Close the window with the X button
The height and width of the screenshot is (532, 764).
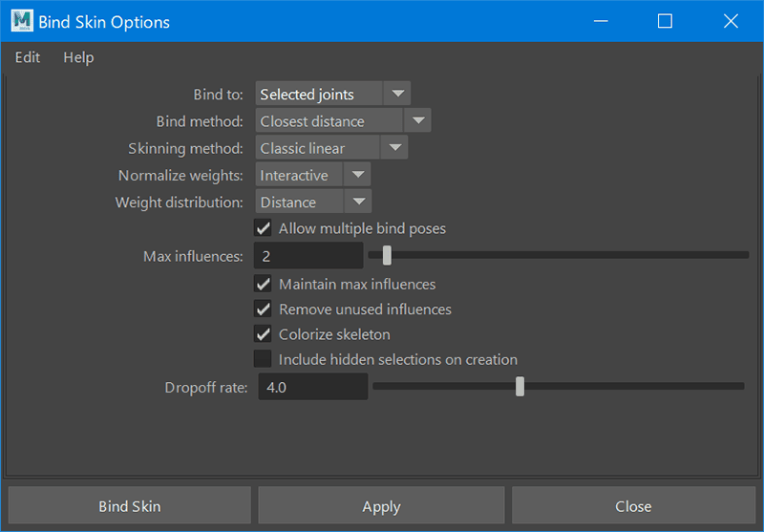[x=731, y=21]
